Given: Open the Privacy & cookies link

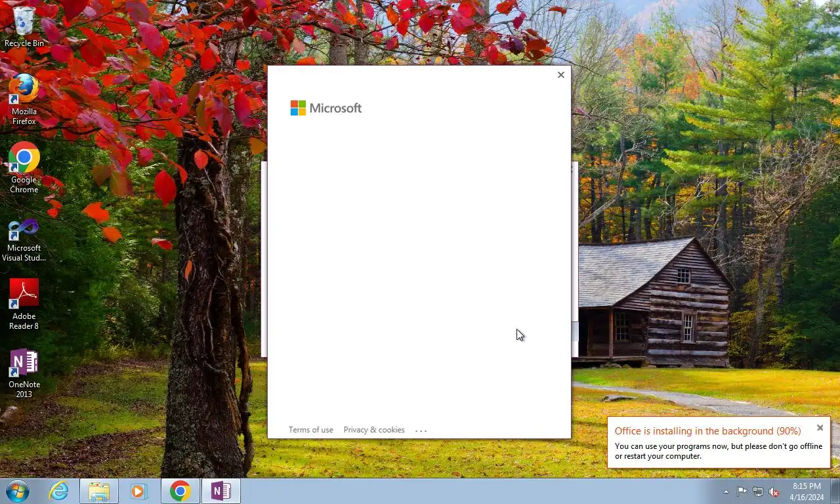Looking at the screenshot, I should pos(374,430).
